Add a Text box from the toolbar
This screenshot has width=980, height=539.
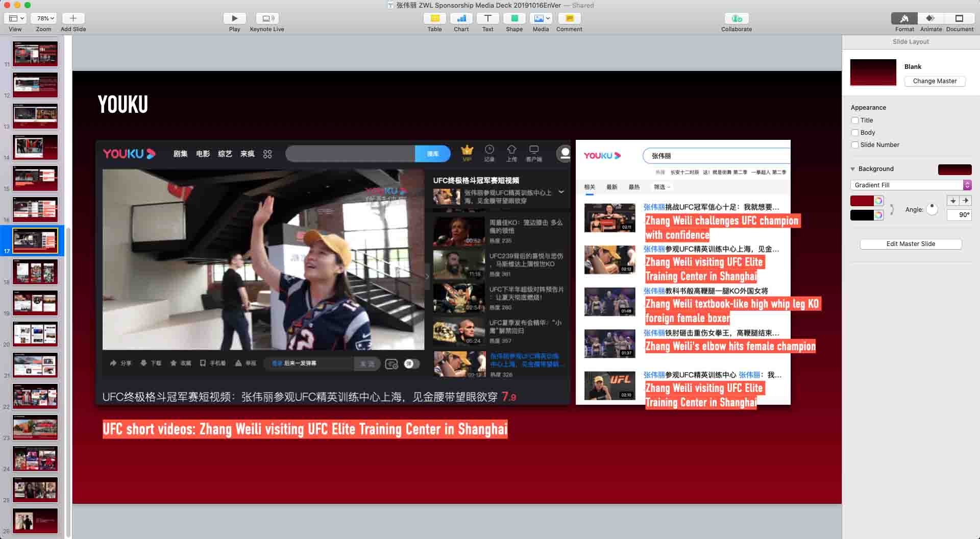487,18
